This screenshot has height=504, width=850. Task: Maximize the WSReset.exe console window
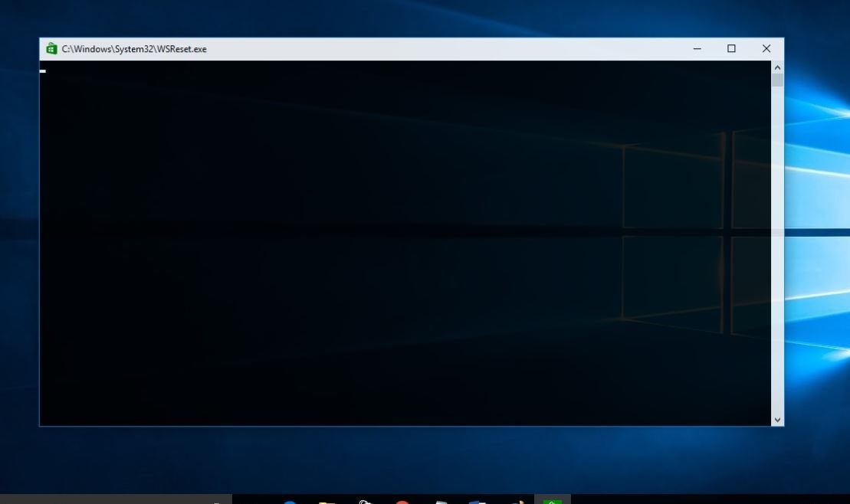coord(731,49)
